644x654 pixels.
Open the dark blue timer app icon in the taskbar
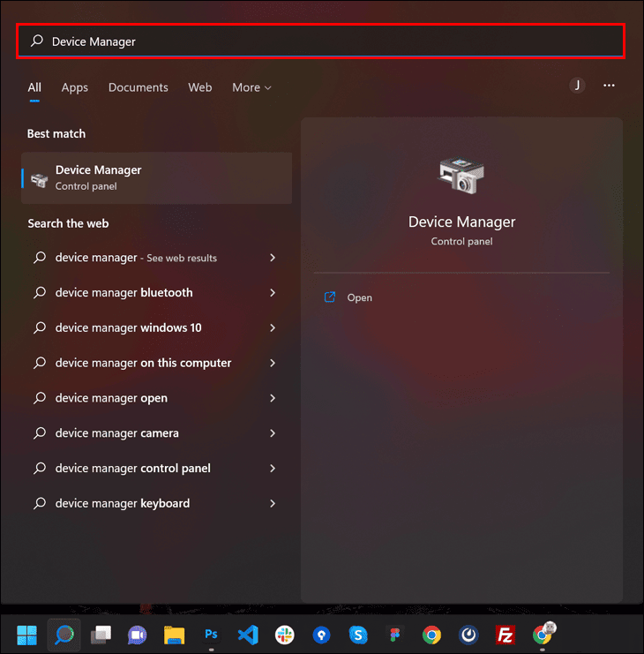[468, 635]
